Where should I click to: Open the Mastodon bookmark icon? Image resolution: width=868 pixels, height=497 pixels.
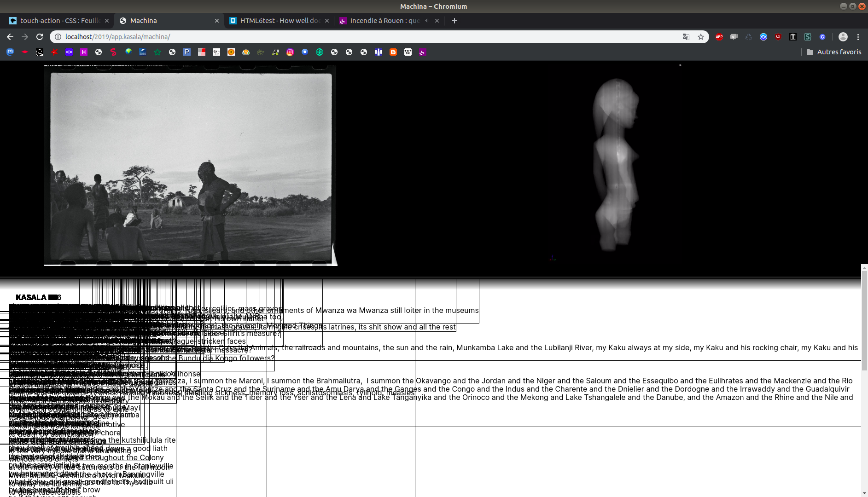point(10,52)
